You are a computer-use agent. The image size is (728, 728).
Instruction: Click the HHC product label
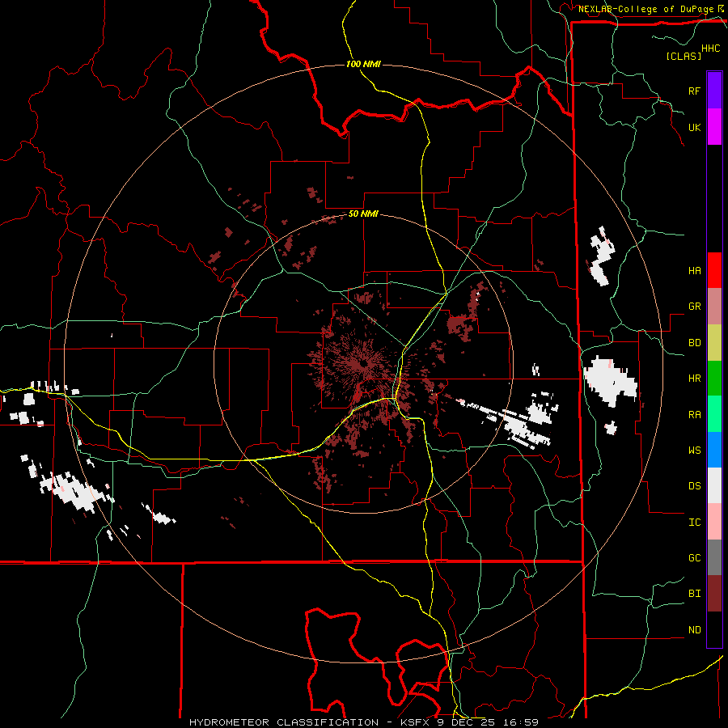(x=711, y=49)
